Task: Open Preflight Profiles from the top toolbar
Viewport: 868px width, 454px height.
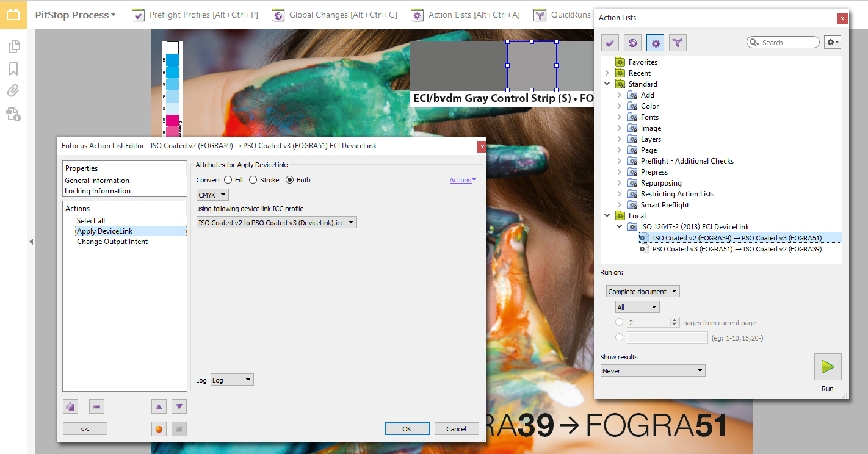Action: [195, 15]
